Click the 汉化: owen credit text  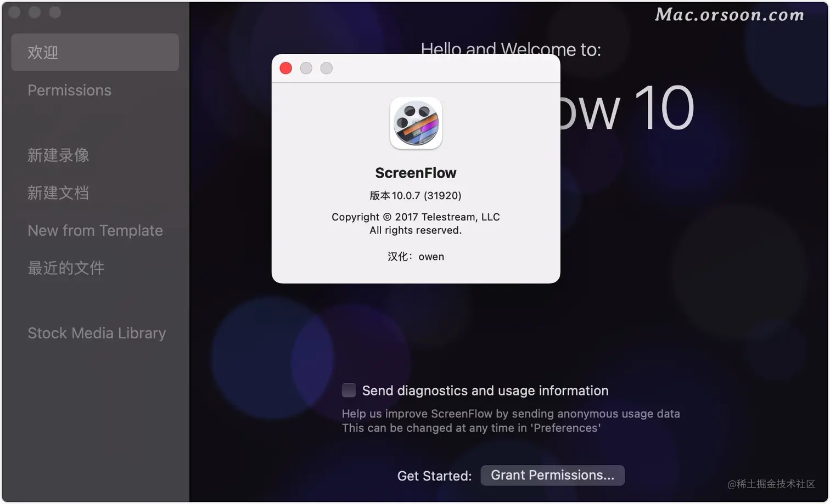(416, 256)
